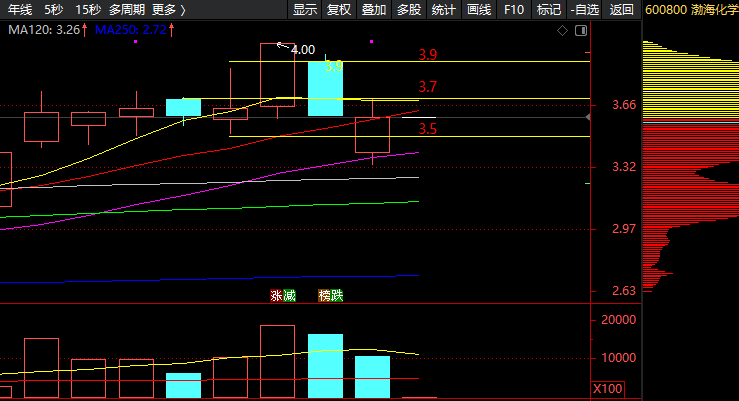Click the 3.66 price axis label
The width and height of the screenshot is (739, 401).
(624, 105)
